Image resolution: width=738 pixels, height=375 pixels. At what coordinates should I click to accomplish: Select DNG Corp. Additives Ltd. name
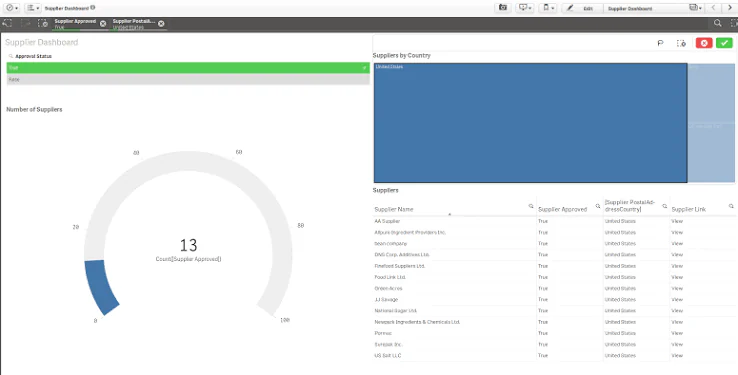(402, 255)
